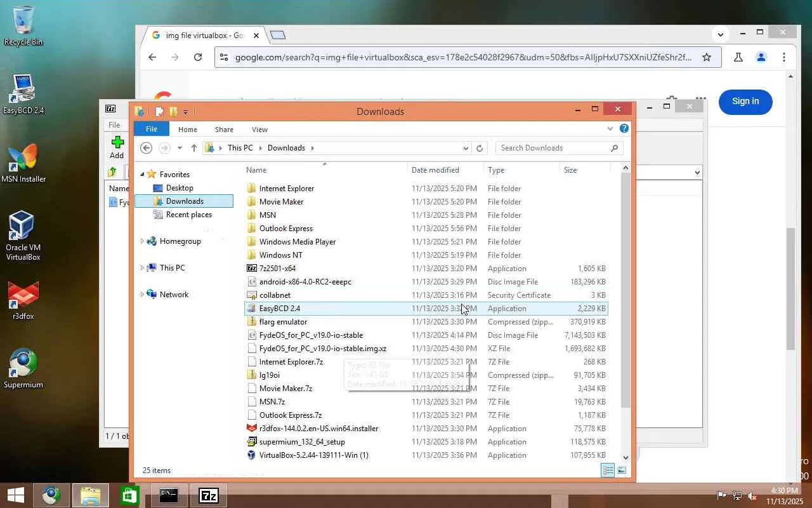The height and width of the screenshot is (508, 812).
Task: Select the FydeOS_for_PC_v19.0-io-stable.img.xz file
Action: tap(322, 349)
